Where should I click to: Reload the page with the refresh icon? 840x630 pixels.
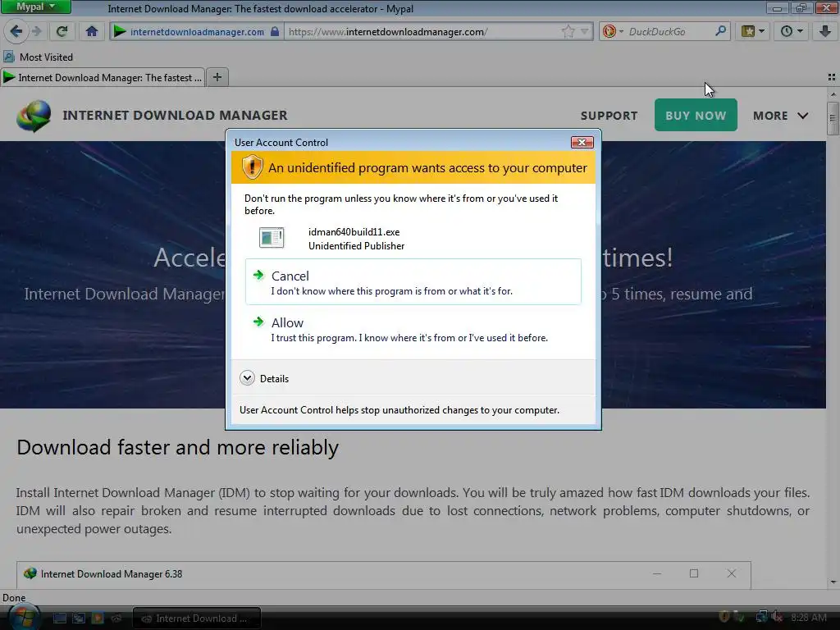point(62,32)
